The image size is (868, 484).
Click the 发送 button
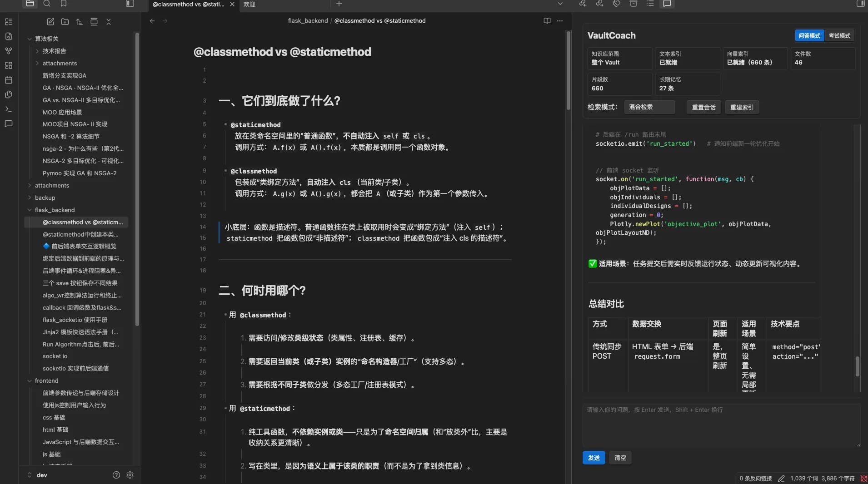pos(594,458)
